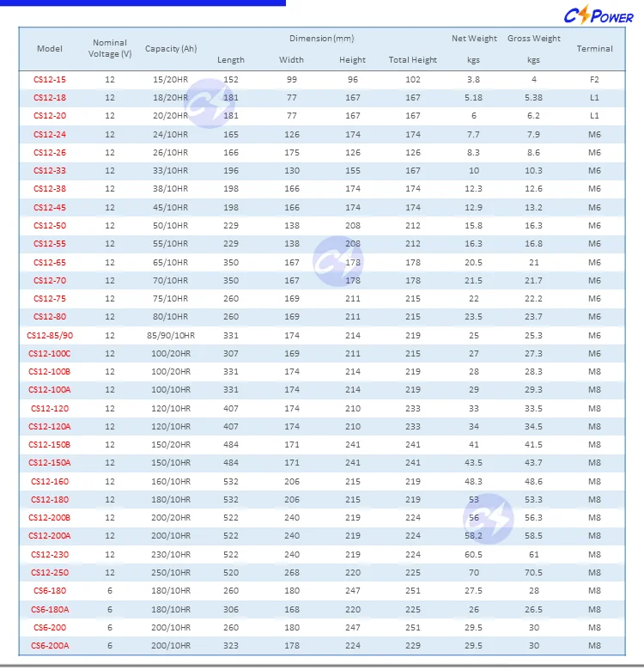
Task: Select model name CS6-180A
Action: tap(50, 609)
